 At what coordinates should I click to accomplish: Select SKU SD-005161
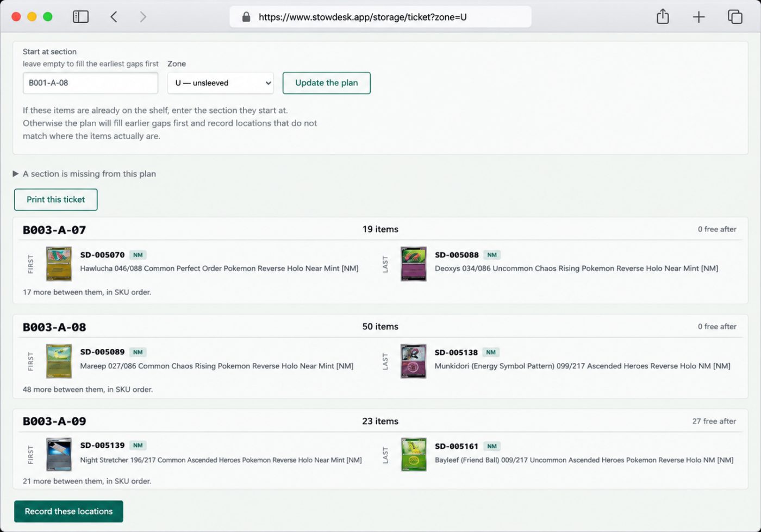click(457, 447)
